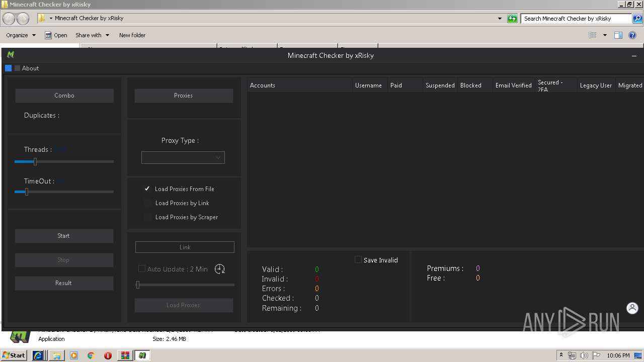644x362 pixels.
Task: Click Explorer's Forward navigation arrow
Action: click(x=23, y=19)
